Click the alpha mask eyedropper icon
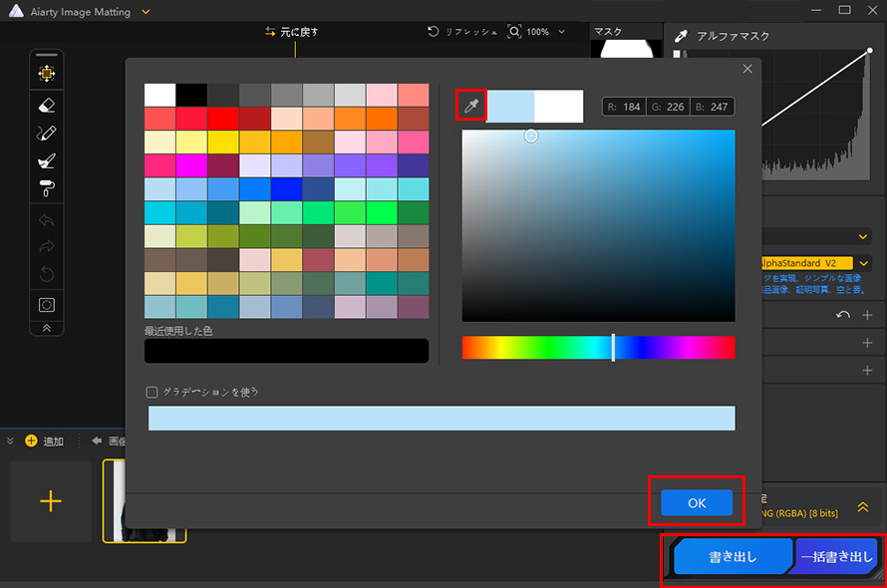887x588 pixels. tap(682, 35)
